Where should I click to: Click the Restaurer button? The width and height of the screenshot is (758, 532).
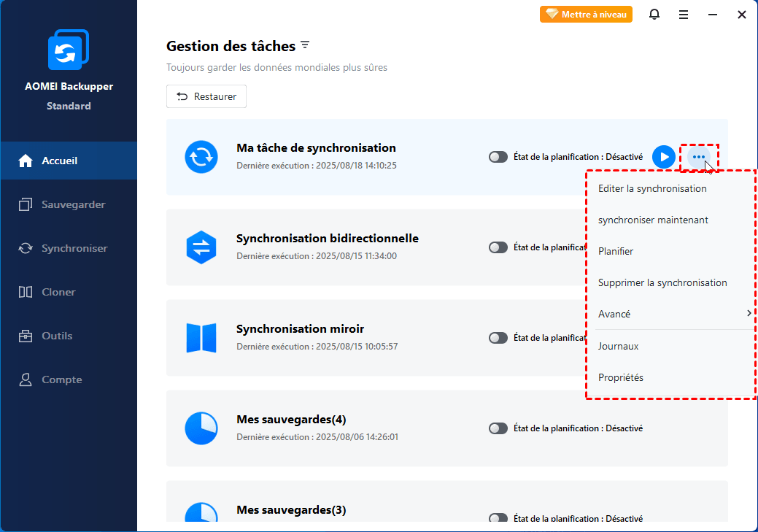206,96
